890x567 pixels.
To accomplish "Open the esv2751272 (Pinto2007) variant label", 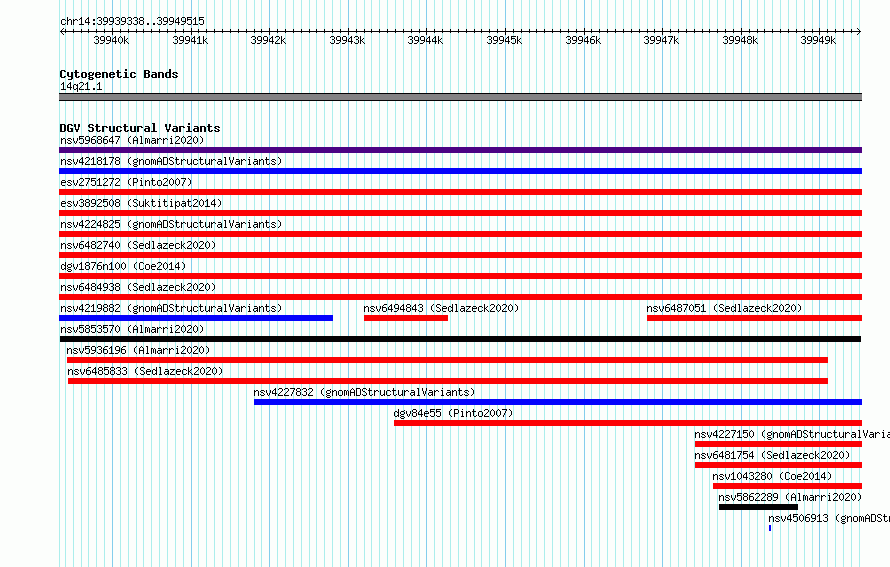I will coord(126,182).
